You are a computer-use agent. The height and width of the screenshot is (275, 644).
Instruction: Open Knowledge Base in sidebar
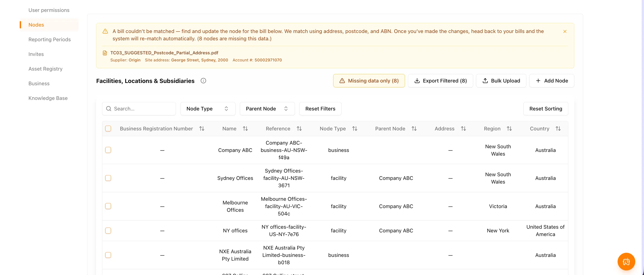48,98
